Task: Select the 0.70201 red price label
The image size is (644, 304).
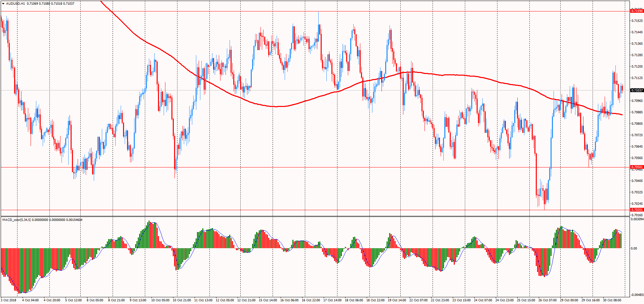Action: coord(637,210)
